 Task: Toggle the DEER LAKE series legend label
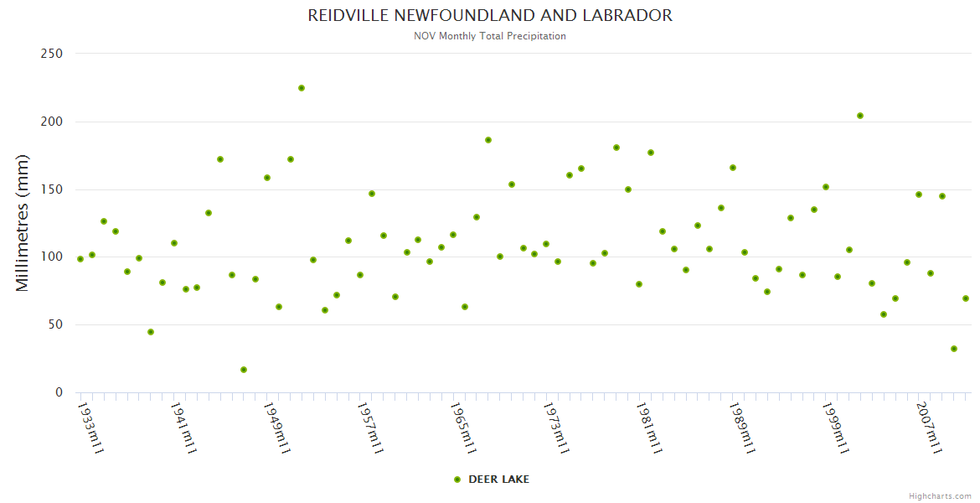coord(498,480)
